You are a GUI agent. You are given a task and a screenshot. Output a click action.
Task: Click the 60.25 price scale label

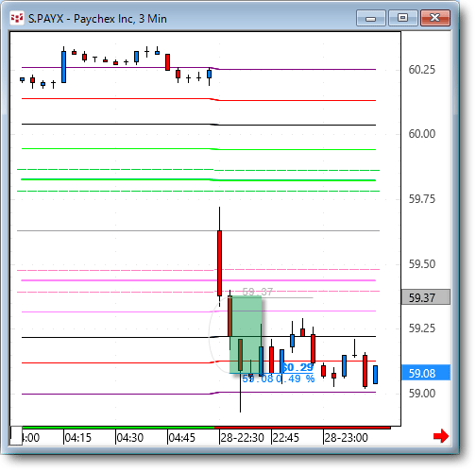click(x=422, y=70)
